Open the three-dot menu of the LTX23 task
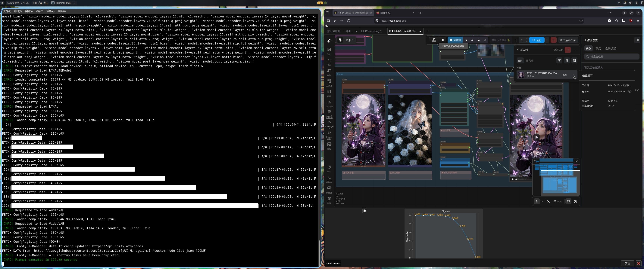 point(573,75)
